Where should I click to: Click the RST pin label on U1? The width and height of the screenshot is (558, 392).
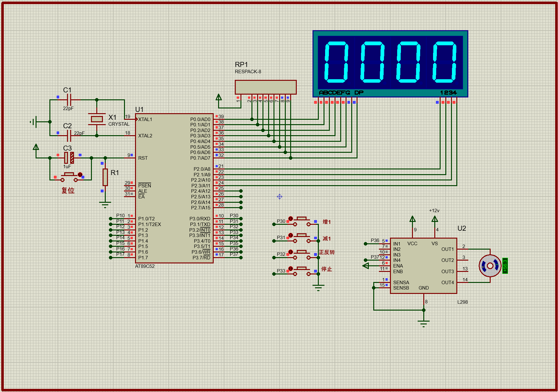143,158
